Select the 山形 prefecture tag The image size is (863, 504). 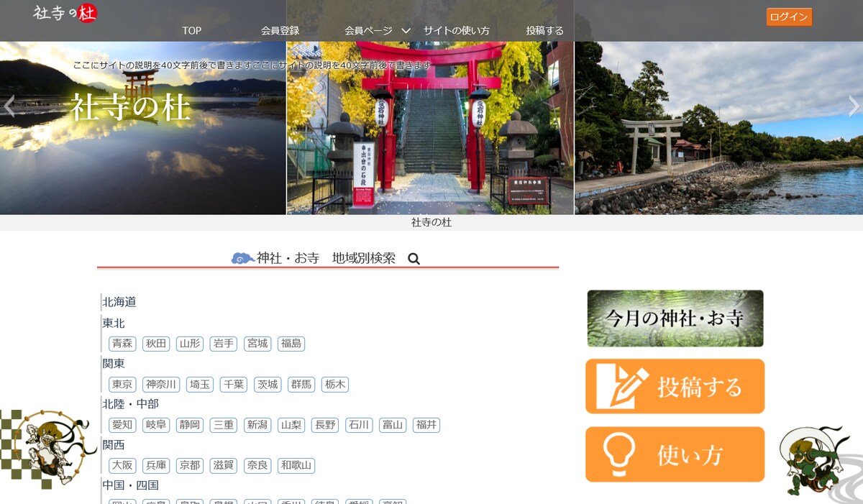tap(190, 344)
